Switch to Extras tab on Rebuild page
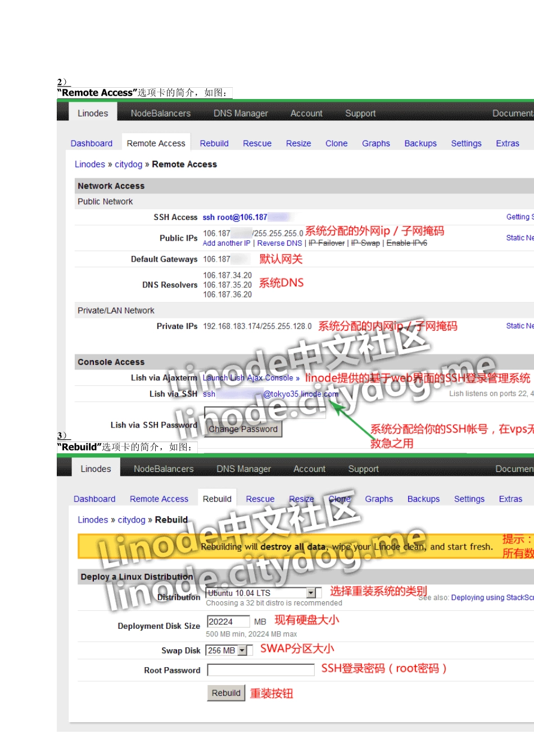Viewport: 534px width, 756px height. [x=510, y=499]
